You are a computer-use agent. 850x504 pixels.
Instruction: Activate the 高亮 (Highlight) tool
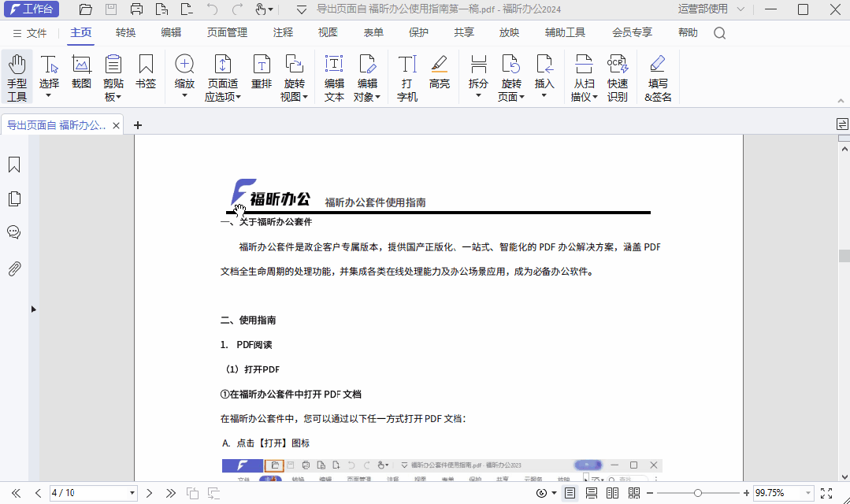click(x=439, y=75)
